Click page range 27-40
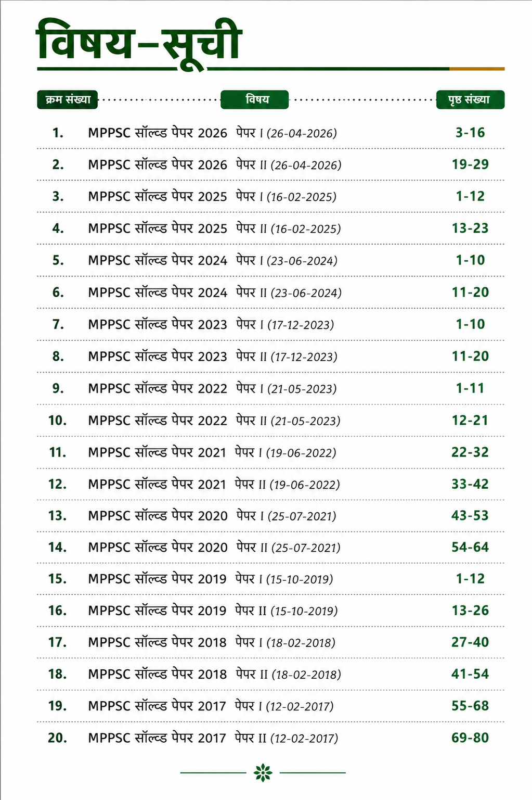This screenshot has height=800, width=532. [470, 642]
